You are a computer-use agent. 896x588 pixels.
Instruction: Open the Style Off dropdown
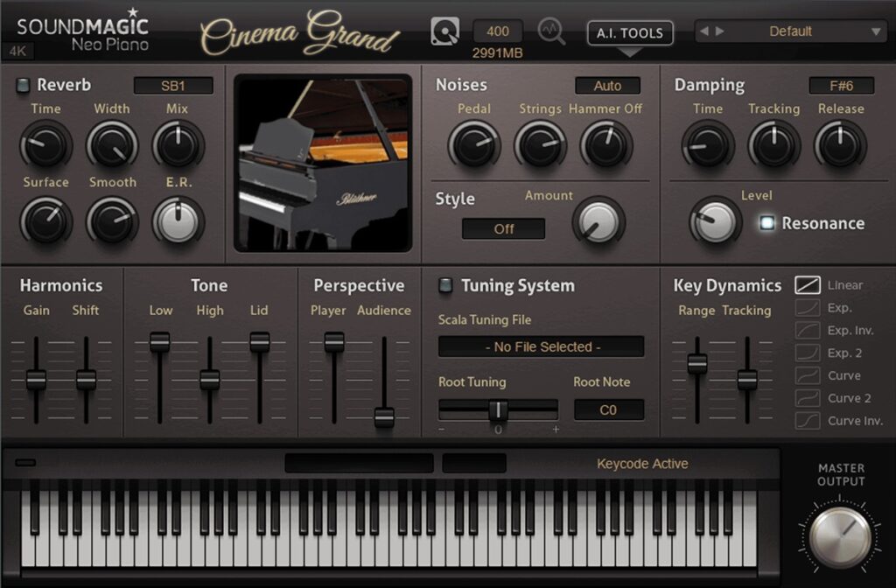click(503, 228)
